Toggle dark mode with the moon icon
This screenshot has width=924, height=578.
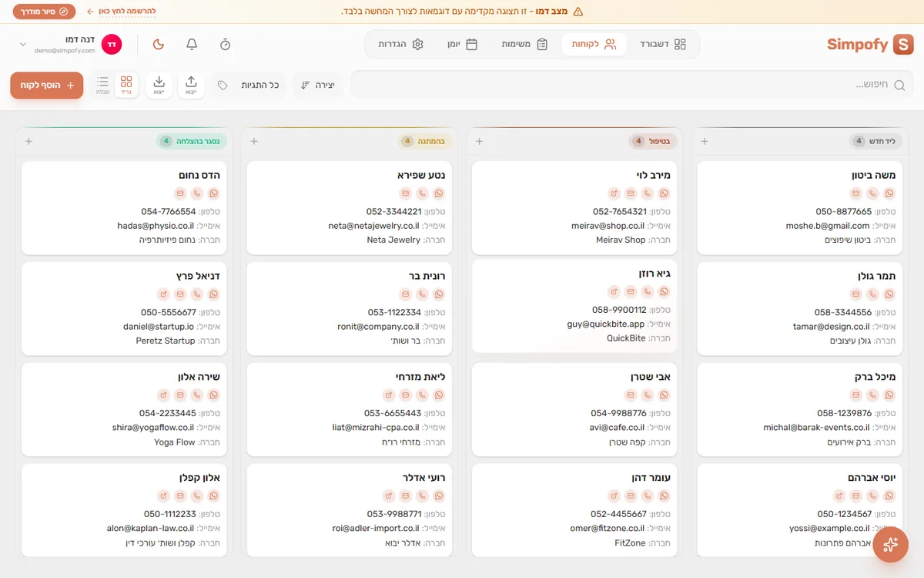(x=159, y=45)
